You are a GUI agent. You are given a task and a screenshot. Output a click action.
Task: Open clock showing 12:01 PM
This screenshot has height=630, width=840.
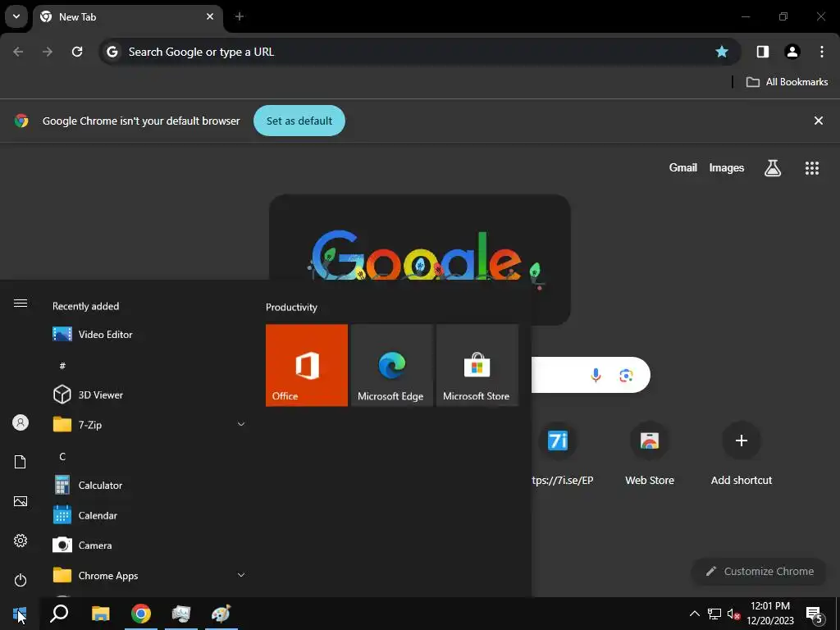click(x=769, y=614)
